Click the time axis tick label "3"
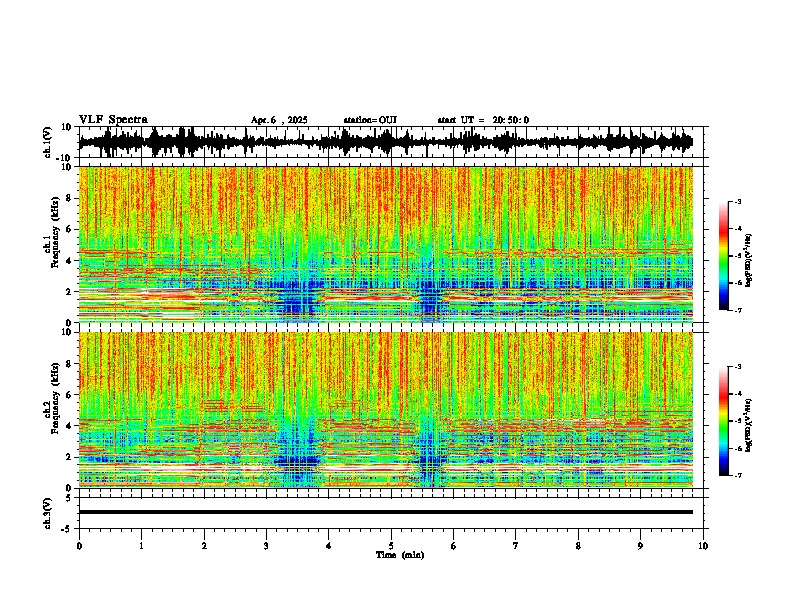This screenshot has height=612, width=792. pyautogui.click(x=266, y=546)
